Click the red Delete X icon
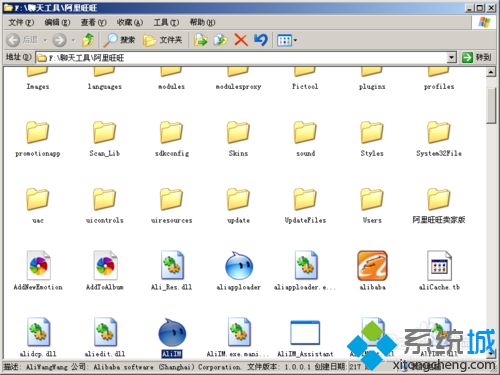Image resolution: width=500 pixels, height=375 pixels. (241, 40)
